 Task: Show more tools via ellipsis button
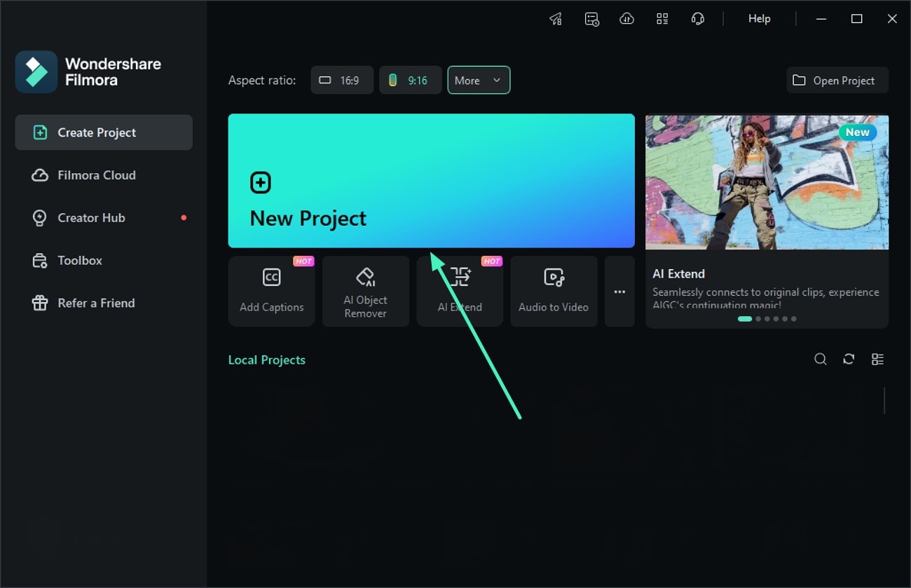[619, 291]
